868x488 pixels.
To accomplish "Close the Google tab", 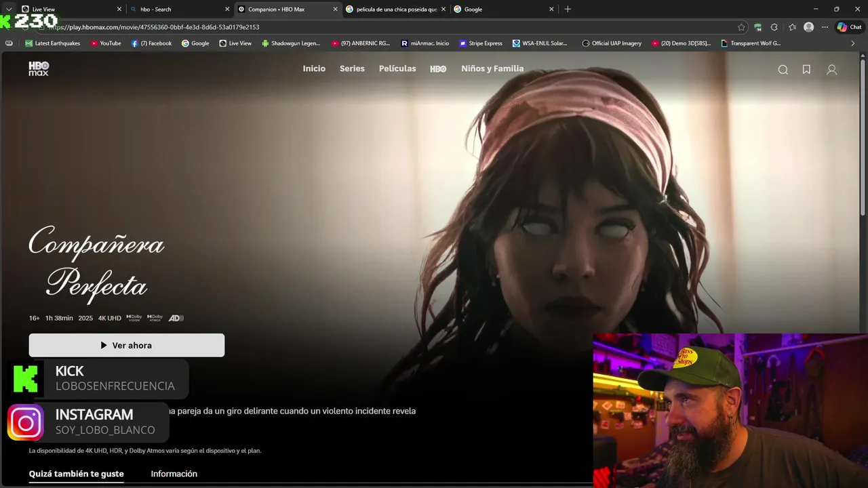I will click(551, 9).
